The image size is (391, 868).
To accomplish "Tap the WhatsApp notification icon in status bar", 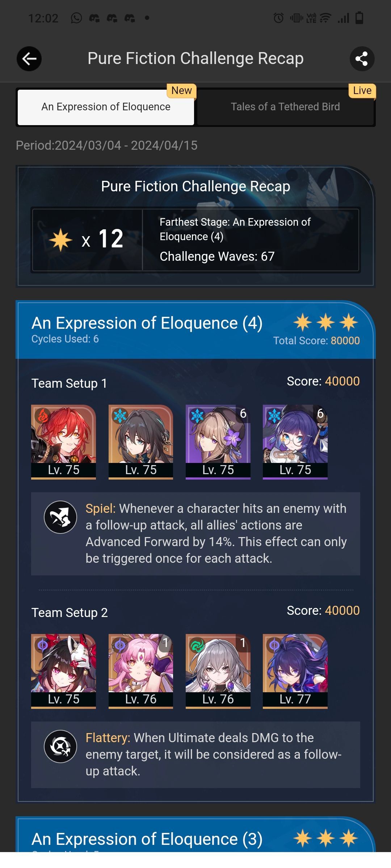I will (76, 18).
